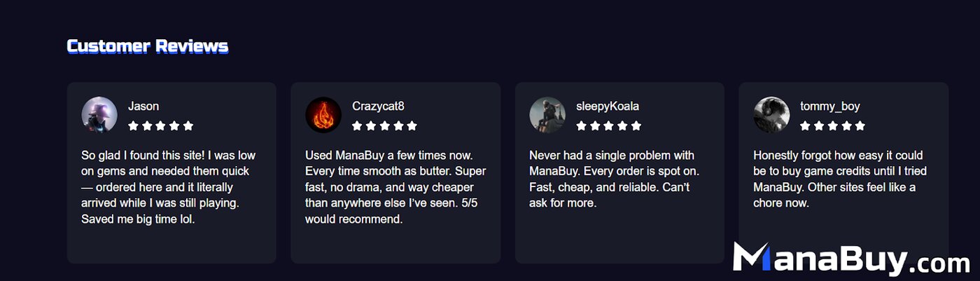Viewport: 980px width, 281px height.
Task: Click tommy_boy's five-star rating
Action: [832, 126]
